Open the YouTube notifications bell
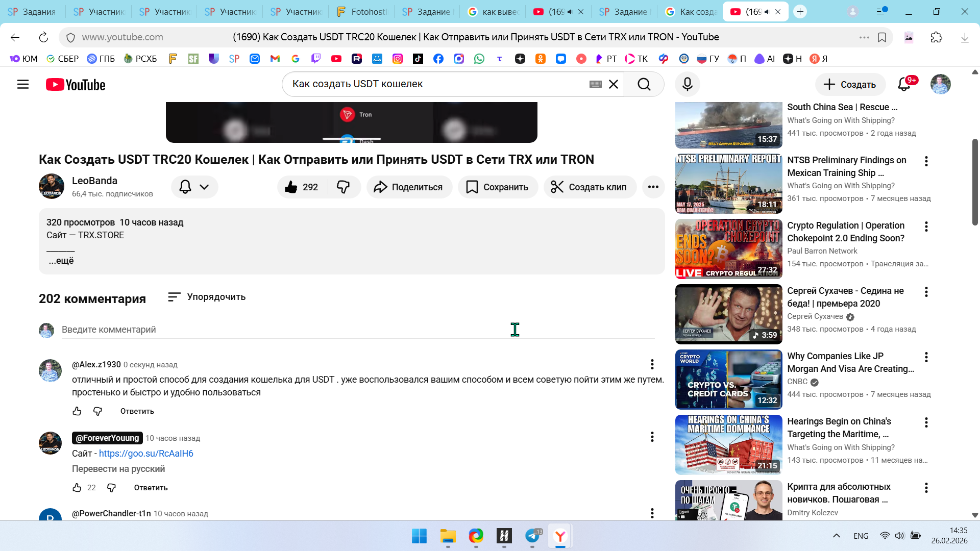This screenshot has width=980, height=551. pos(904,84)
